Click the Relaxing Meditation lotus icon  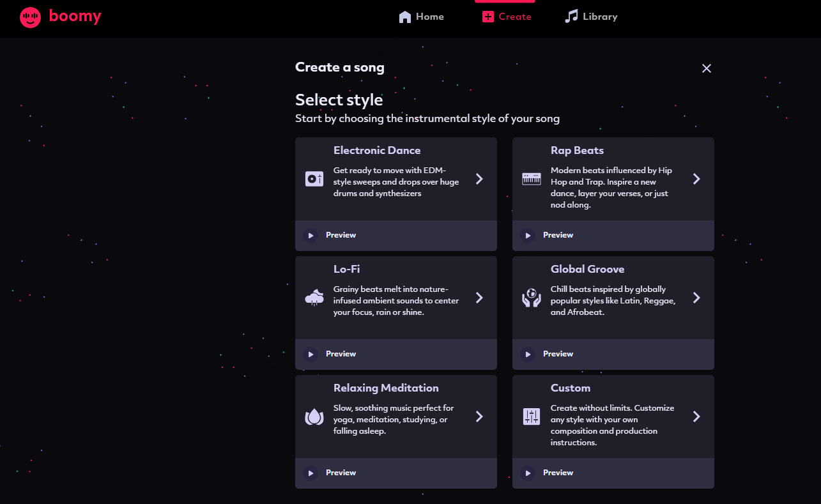pyautogui.click(x=314, y=416)
